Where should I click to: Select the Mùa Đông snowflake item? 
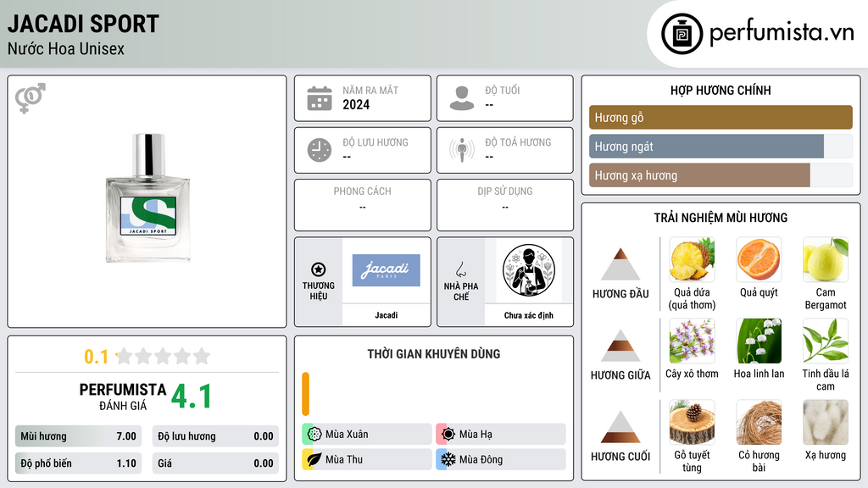tap(501, 459)
